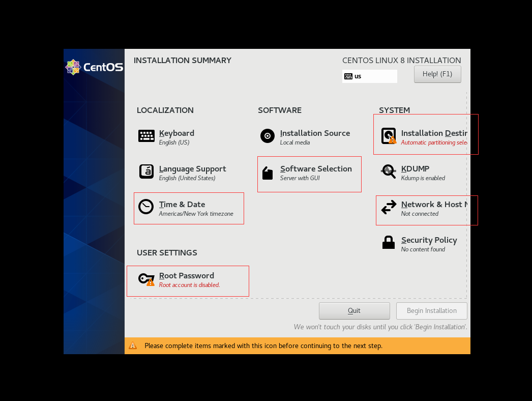This screenshot has width=532, height=401.
Task: Click the SYSTEM section heading
Action: [394, 110]
